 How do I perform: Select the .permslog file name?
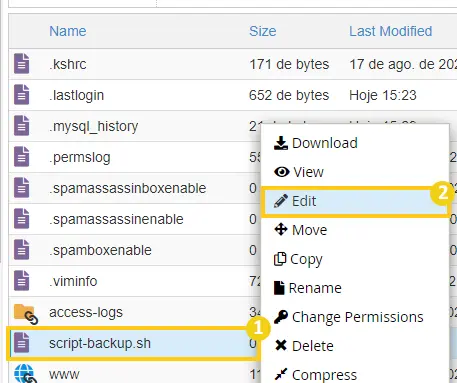point(80,158)
